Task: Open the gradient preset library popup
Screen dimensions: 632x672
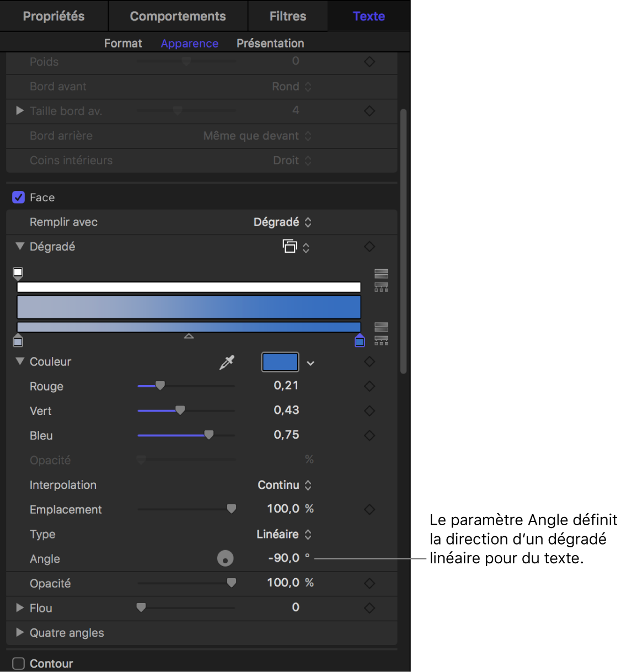Action: click(x=296, y=247)
